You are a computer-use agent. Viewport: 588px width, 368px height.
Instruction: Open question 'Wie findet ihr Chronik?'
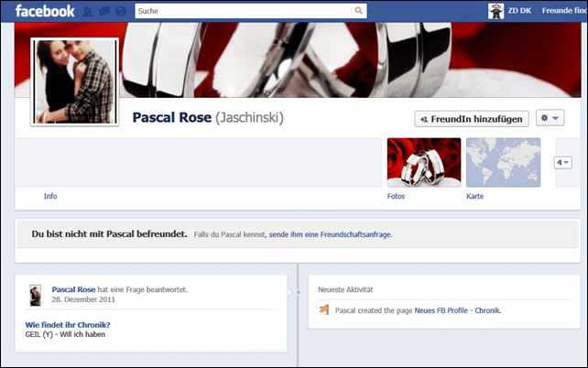click(x=68, y=325)
